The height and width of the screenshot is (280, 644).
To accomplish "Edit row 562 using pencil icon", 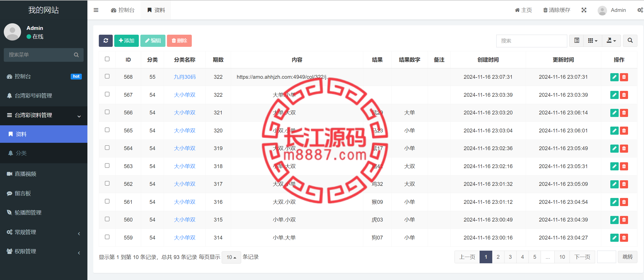I will click(614, 184).
